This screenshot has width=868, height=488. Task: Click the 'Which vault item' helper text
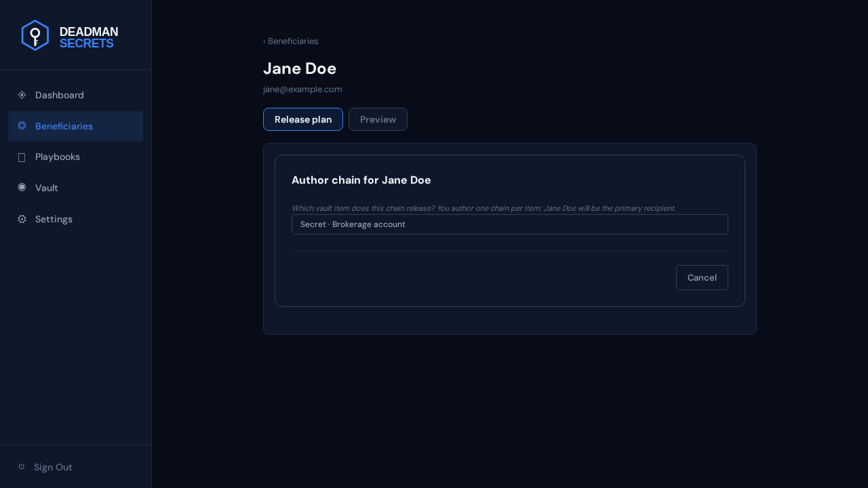(484, 208)
